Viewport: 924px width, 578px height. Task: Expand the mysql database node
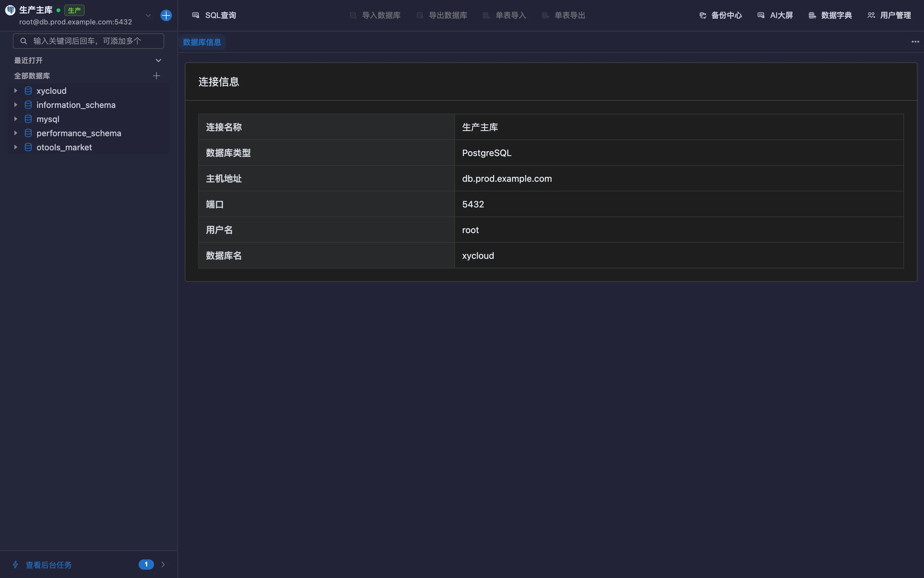(x=16, y=119)
